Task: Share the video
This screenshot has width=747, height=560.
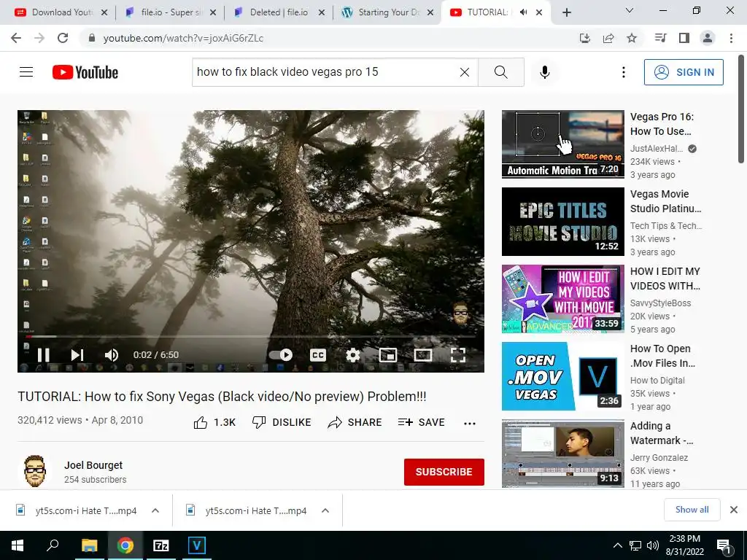Action: (355, 422)
